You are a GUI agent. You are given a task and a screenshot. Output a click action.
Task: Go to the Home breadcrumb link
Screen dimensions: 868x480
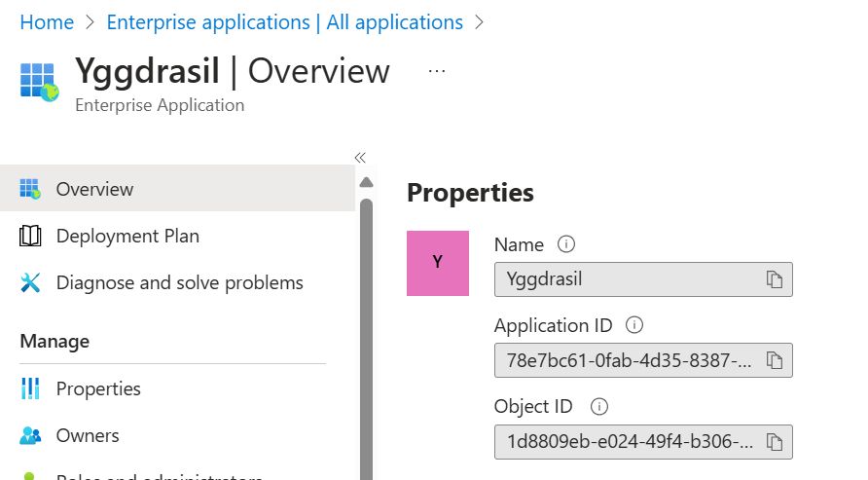[47, 22]
